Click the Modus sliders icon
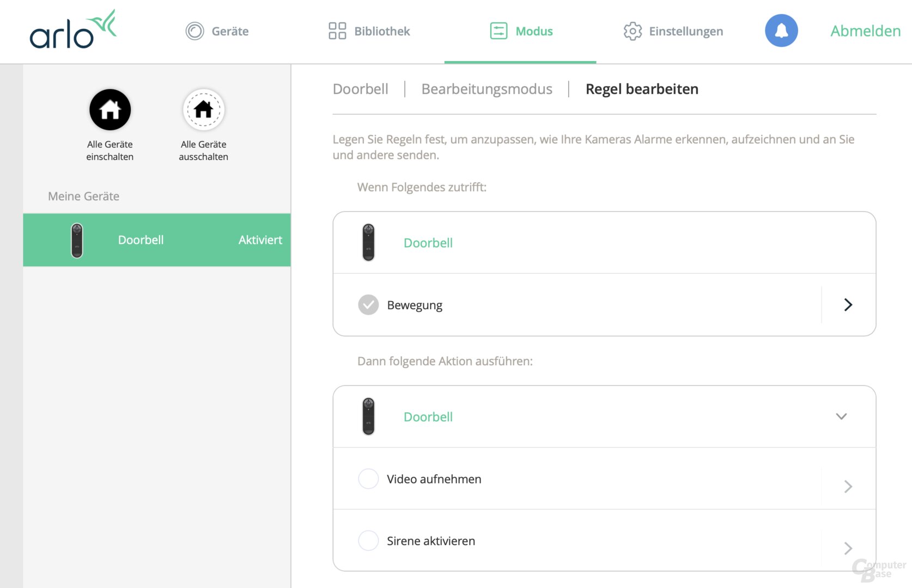 498,31
